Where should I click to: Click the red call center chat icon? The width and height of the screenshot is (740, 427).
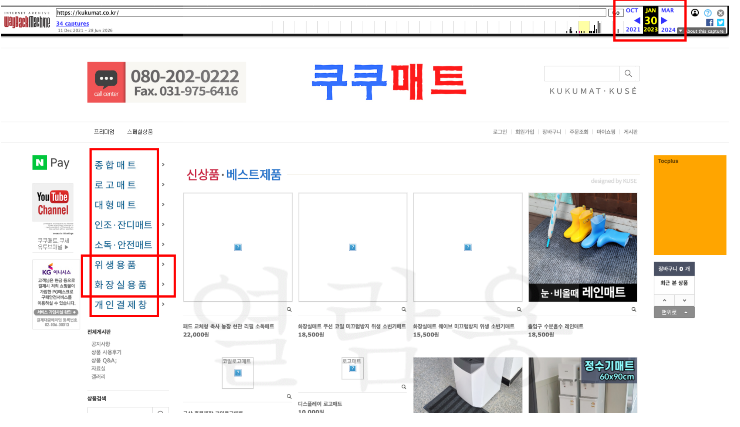[x=106, y=82]
